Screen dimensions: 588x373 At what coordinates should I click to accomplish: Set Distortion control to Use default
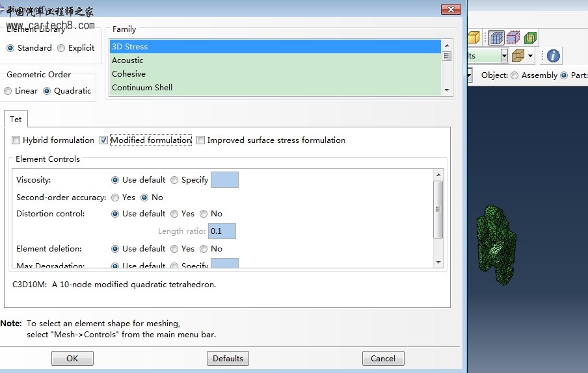115,214
